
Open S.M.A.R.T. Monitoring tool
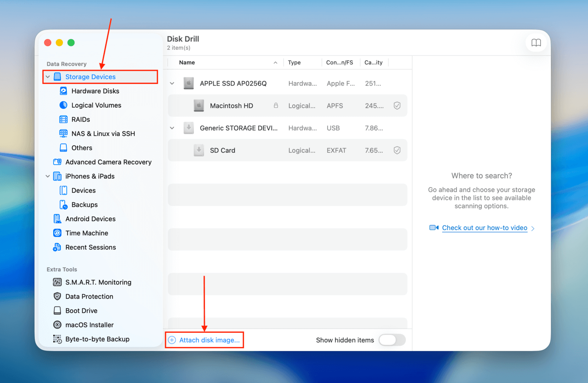[x=97, y=282]
